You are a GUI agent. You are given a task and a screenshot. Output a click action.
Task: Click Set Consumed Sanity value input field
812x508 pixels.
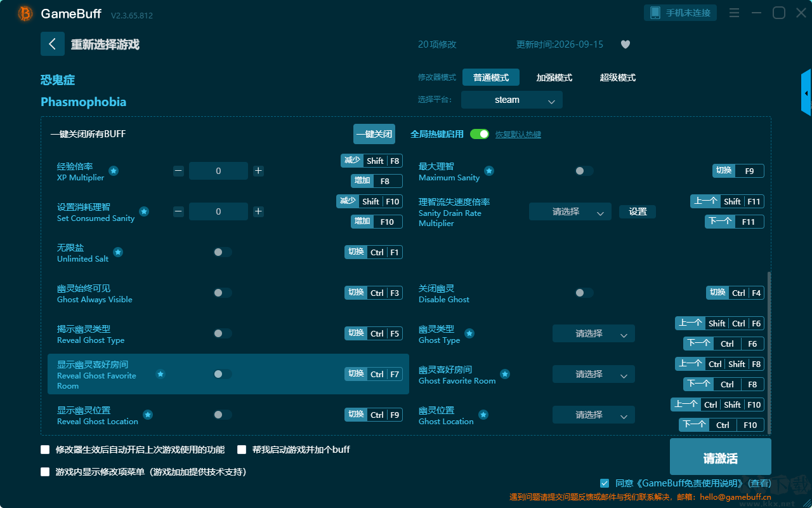click(x=218, y=211)
